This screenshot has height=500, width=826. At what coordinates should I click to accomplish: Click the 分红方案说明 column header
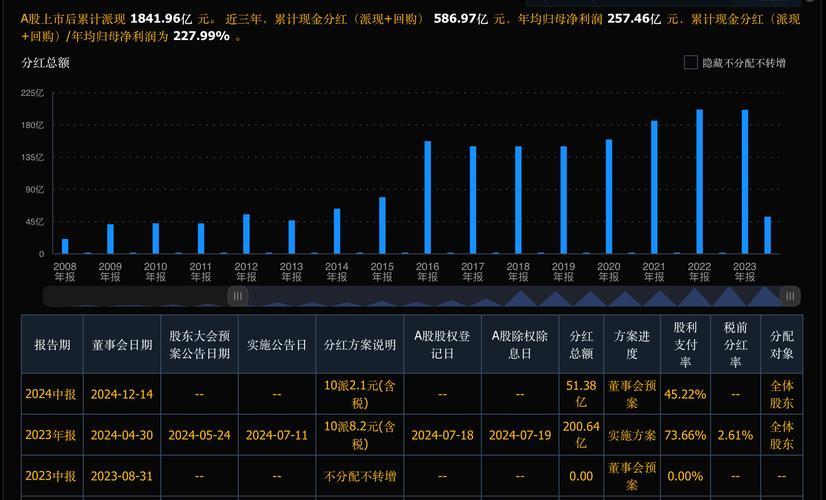coord(360,345)
